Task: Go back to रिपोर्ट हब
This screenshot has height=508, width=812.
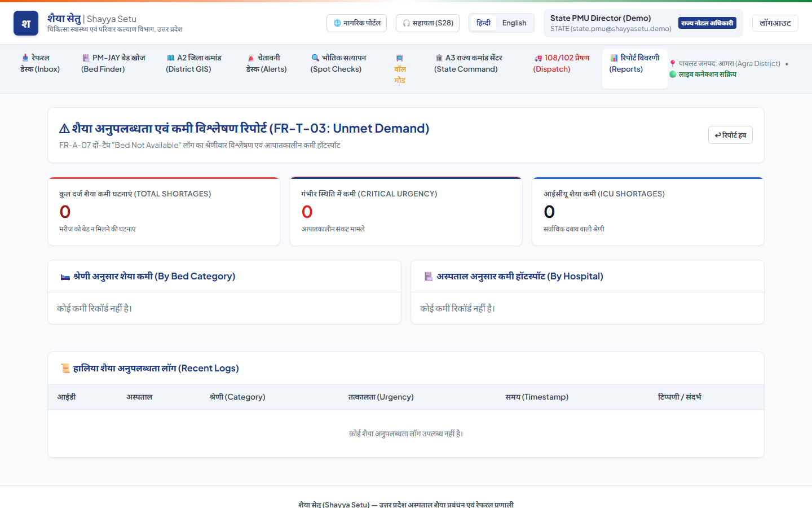Action: point(730,135)
